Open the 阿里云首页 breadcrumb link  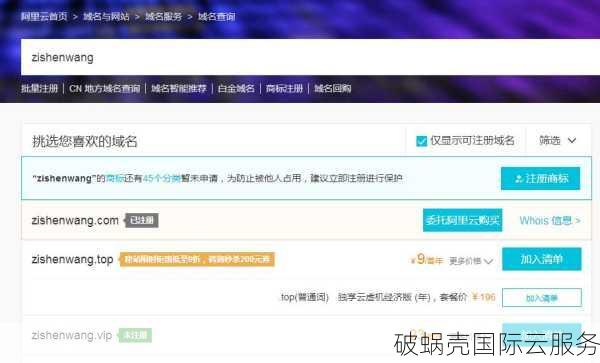44,16
